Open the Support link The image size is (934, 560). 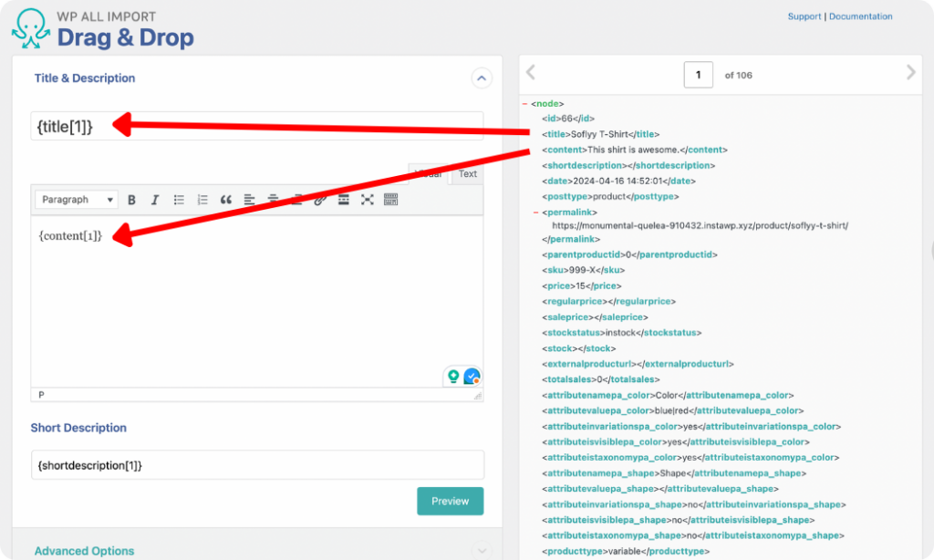pyautogui.click(x=804, y=16)
